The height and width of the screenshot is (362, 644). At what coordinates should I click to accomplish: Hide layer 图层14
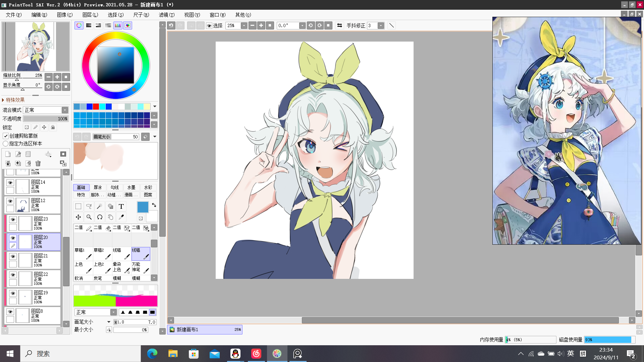[x=10, y=183]
